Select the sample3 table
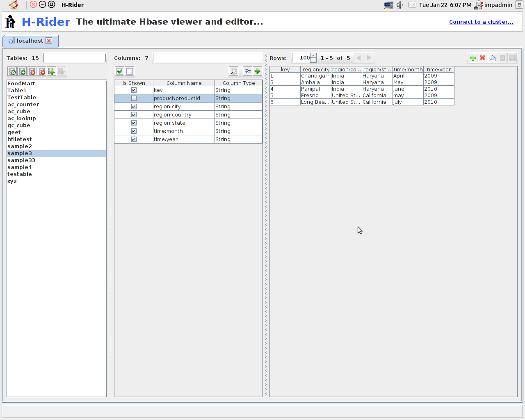The height and width of the screenshot is (420, 525). 57,153
